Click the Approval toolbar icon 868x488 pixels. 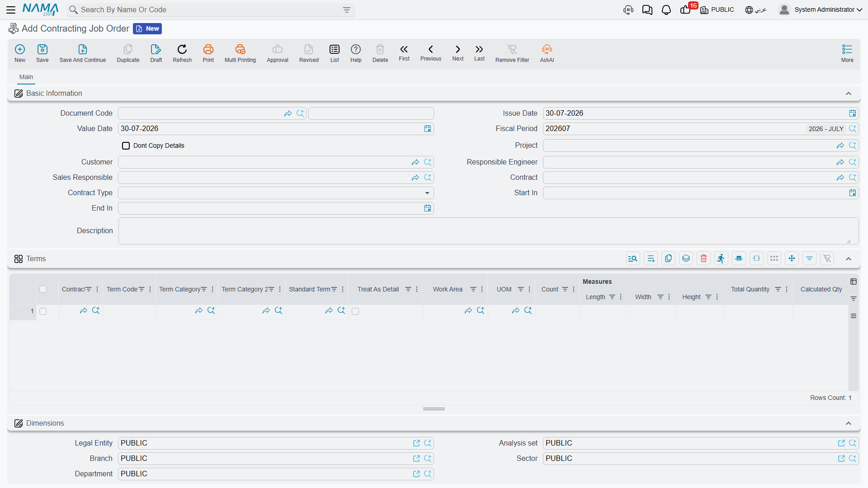[x=278, y=53]
